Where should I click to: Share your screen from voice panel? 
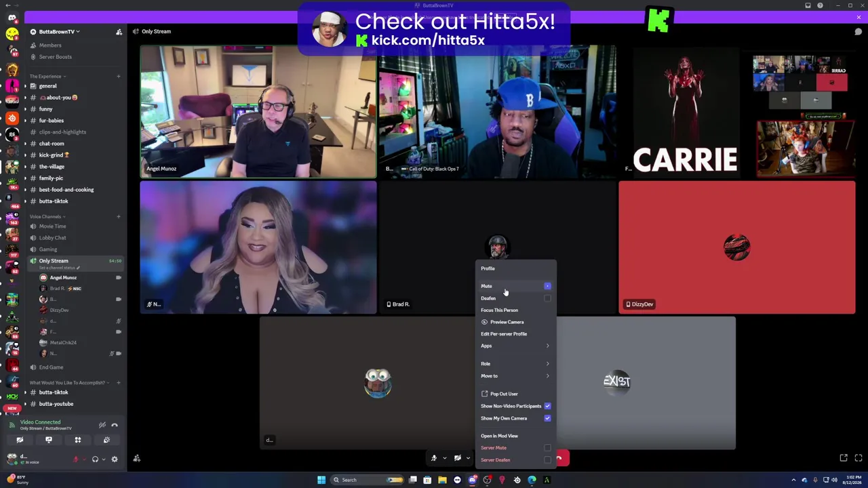click(x=49, y=440)
